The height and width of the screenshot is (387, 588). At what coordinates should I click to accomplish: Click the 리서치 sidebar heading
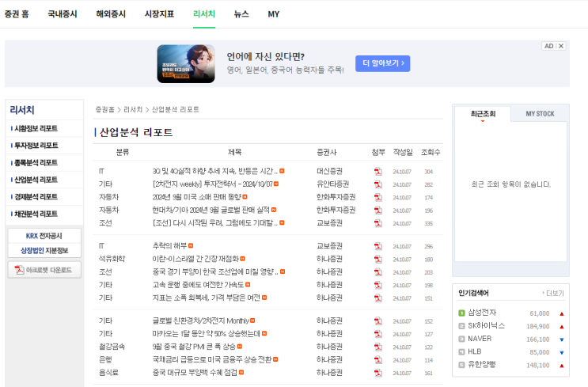click(22, 110)
